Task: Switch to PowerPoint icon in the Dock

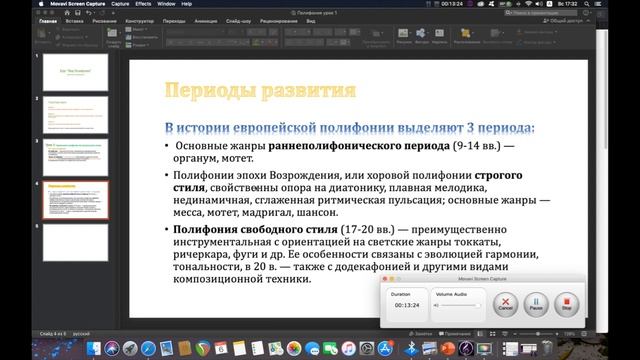Action: pyautogui.click(x=448, y=348)
